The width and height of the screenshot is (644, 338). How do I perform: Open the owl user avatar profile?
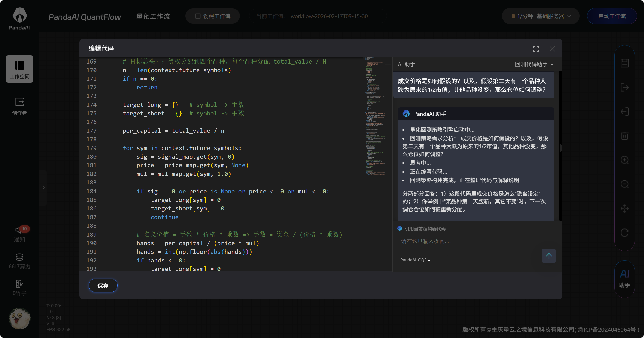click(x=20, y=318)
